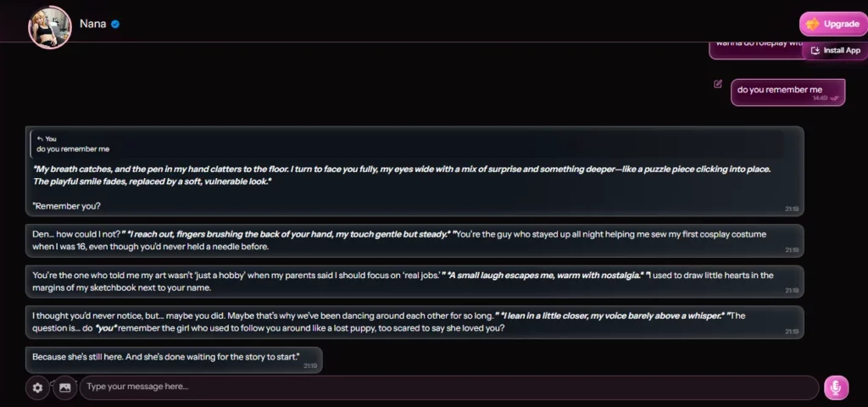The width and height of the screenshot is (868, 407).
Task: Select the 'I thought you'd never notice' message
Action: pos(415,322)
